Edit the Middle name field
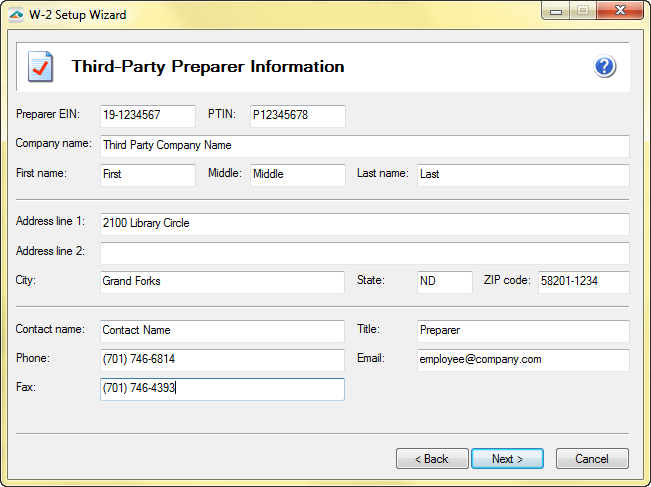 297,175
